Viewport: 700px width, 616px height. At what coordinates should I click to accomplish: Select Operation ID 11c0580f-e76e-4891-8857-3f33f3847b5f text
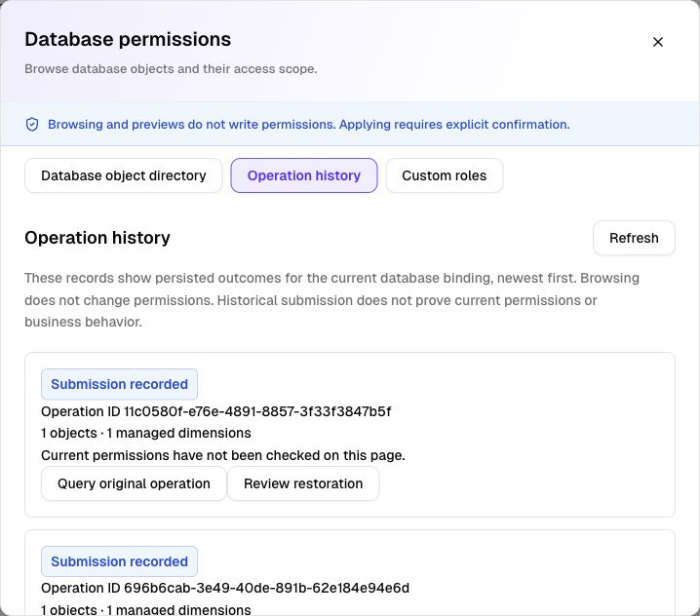click(x=216, y=411)
